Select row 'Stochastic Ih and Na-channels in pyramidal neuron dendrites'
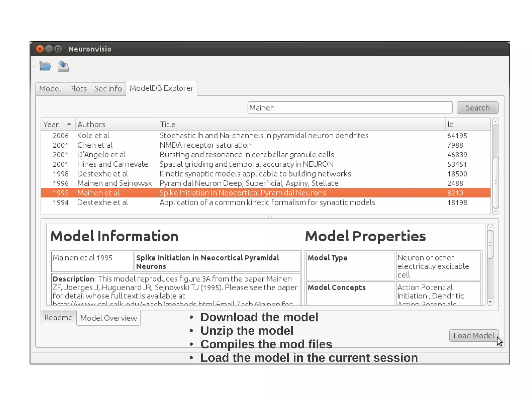Image resolution: width=532 pixels, height=399 pixels. point(266,135)
